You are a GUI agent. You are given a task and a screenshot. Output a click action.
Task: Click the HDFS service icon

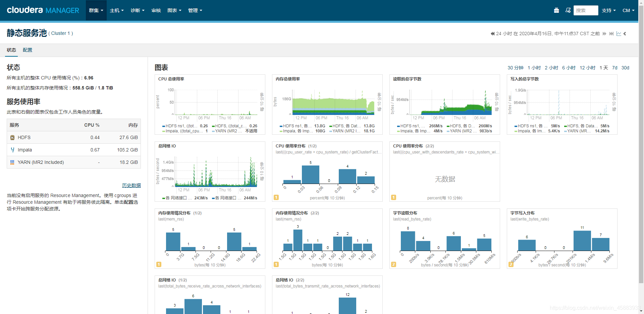click(12, 137)
